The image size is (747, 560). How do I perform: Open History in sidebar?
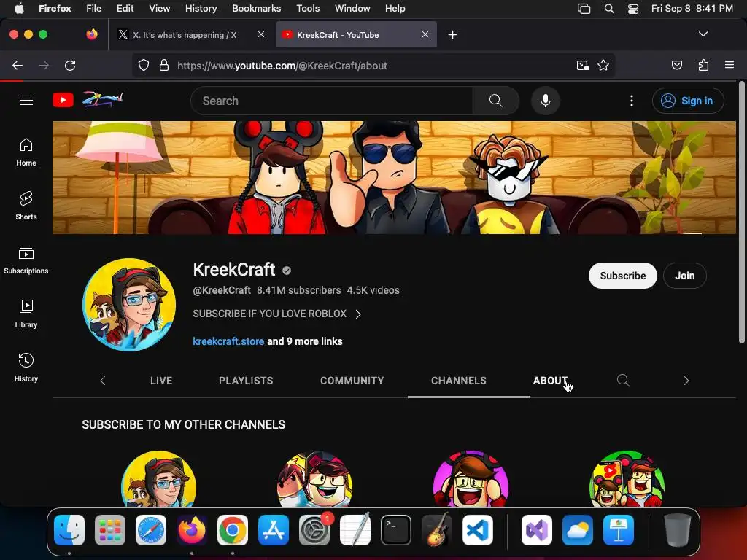point(26,367)
